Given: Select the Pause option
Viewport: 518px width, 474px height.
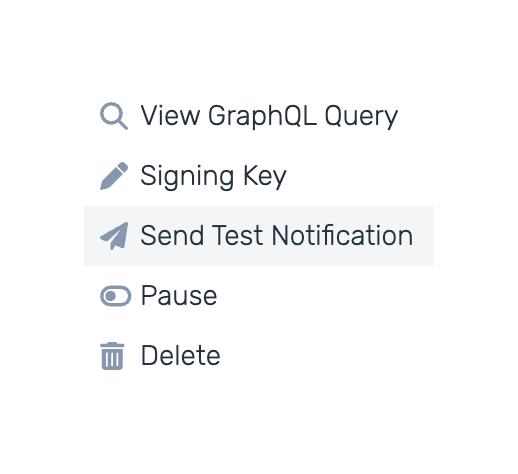Looking at the screenshot, I should point(259,296).
